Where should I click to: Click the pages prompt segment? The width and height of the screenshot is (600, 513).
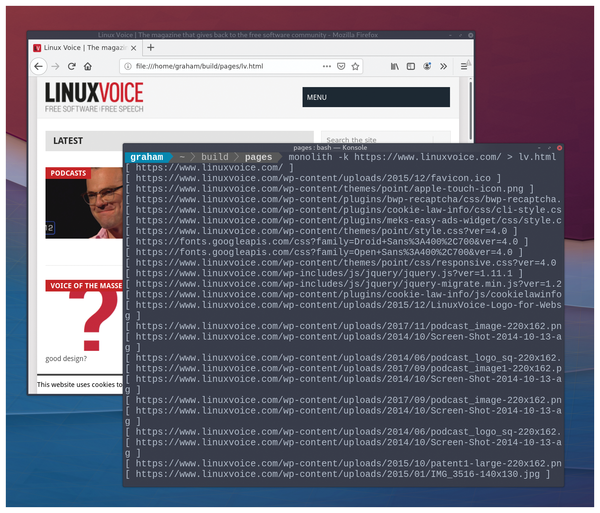pyautogui.click(x=258, y=157)
